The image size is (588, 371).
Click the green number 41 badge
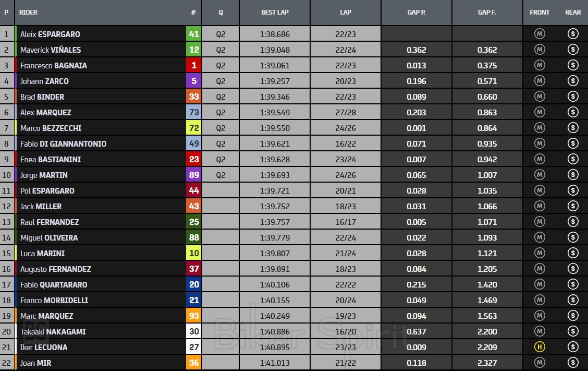pos(194,34)
